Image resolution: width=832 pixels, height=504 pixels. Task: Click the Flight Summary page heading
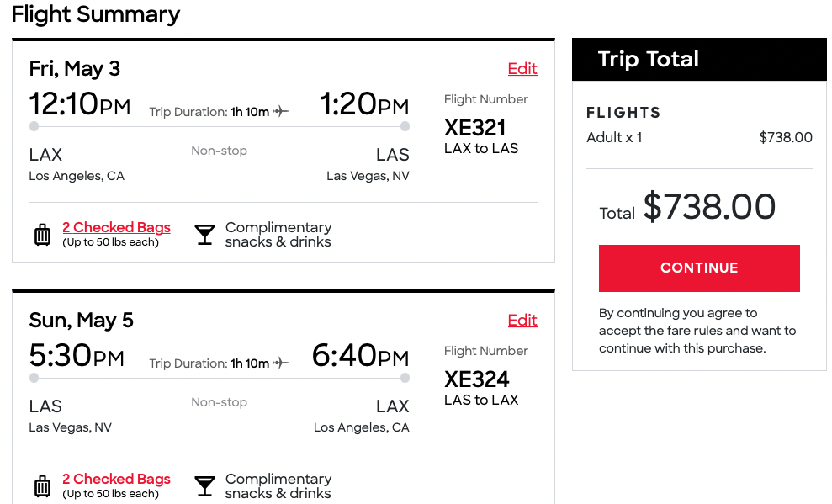95,14
